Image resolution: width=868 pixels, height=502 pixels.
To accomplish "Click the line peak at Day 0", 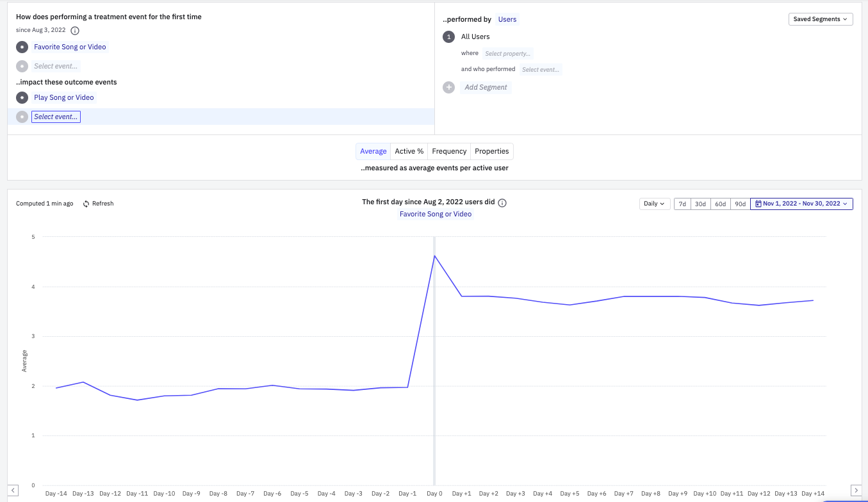I will point(434,256).
